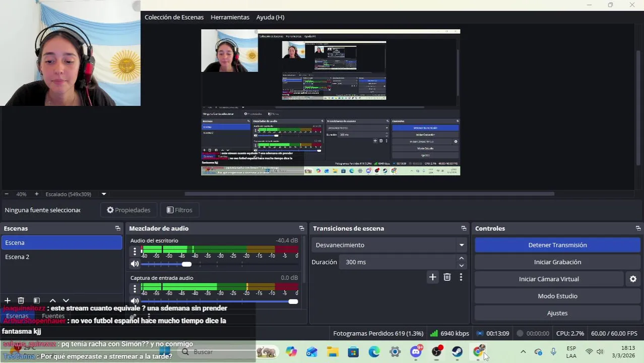Image resolution: width=644 pixels, height=363 pixels.
Task: Pop out the Mezclador de audio dock
Action: click(301, 228)
